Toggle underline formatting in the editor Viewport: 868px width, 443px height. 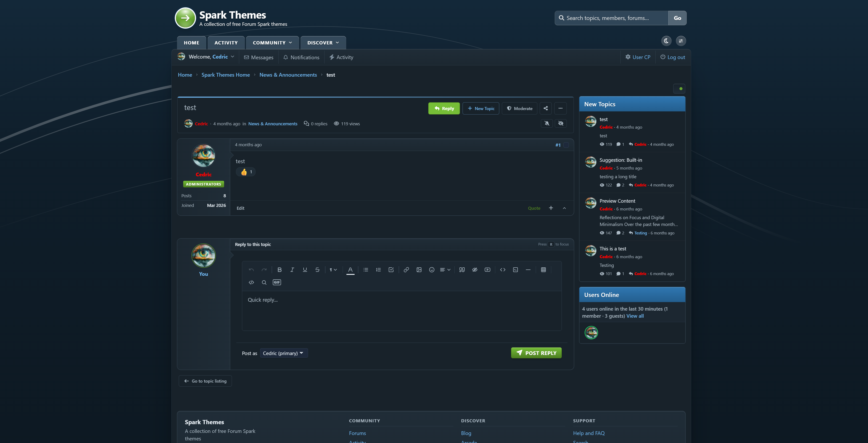pyautogui.click(x=305, y=269)
